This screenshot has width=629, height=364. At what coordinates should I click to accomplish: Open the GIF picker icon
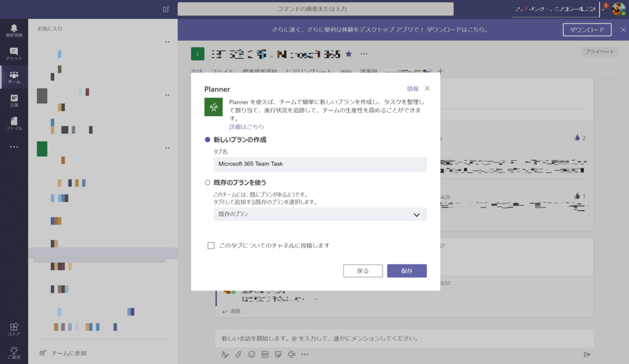[265, 354]
